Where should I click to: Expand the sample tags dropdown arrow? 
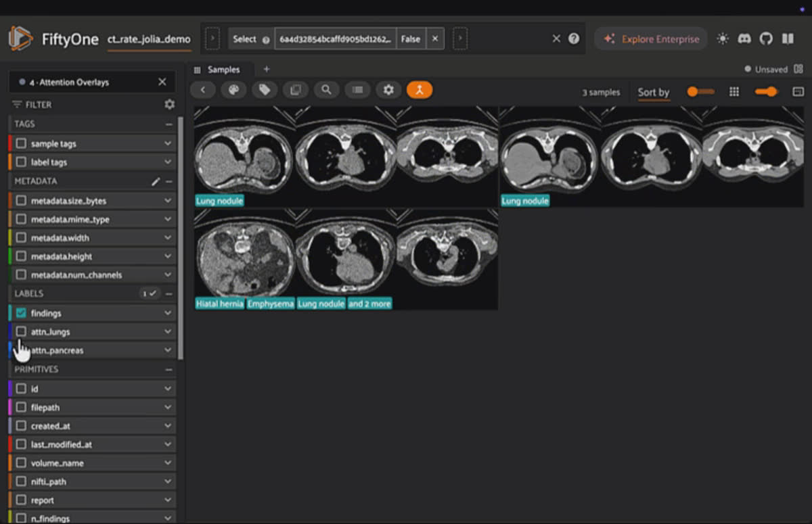tap(168, 144)
